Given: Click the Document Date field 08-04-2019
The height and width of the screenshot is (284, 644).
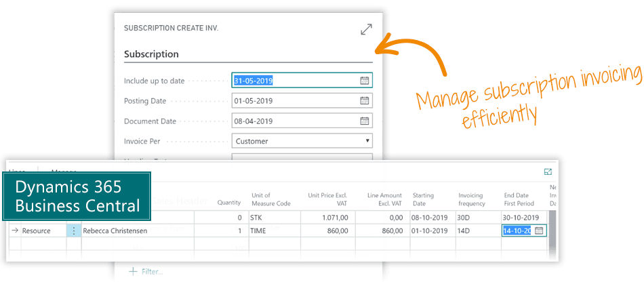Looking at the screenshot, I should [x=302, y=121].
